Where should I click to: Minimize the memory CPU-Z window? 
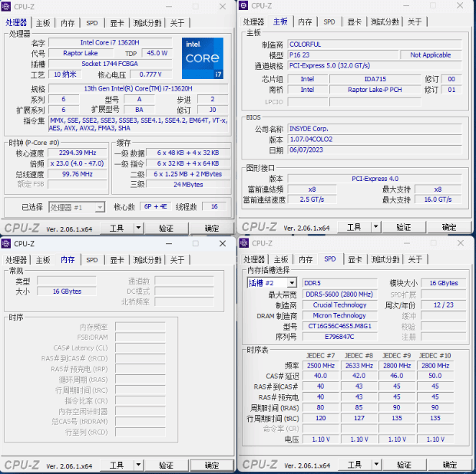[169, 244]
